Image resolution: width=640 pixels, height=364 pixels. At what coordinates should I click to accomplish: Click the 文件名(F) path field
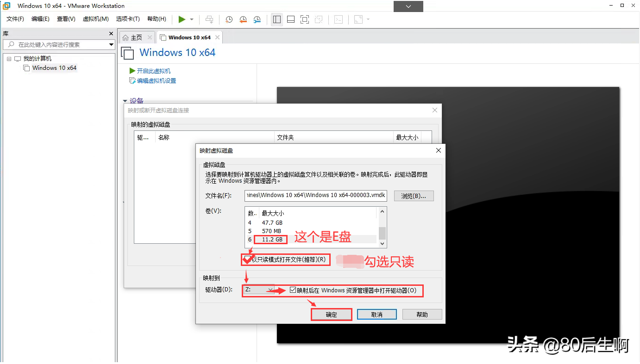(x=316, y=196)
